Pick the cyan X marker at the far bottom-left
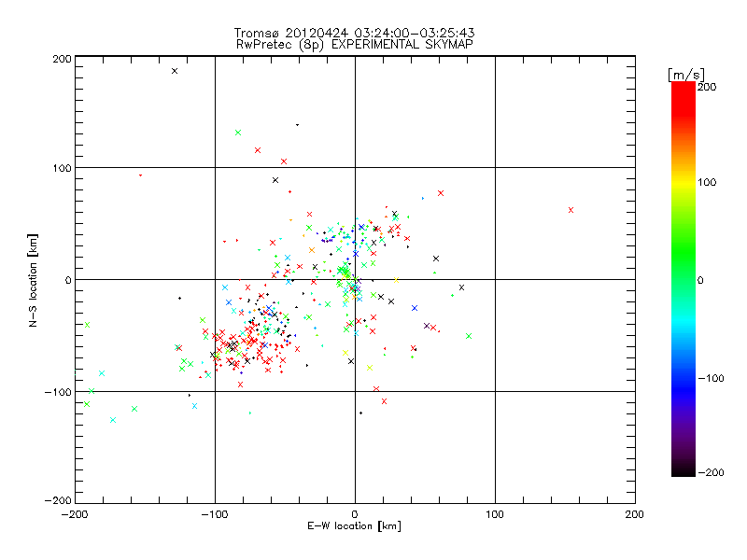747x560 pixels. 113,420
